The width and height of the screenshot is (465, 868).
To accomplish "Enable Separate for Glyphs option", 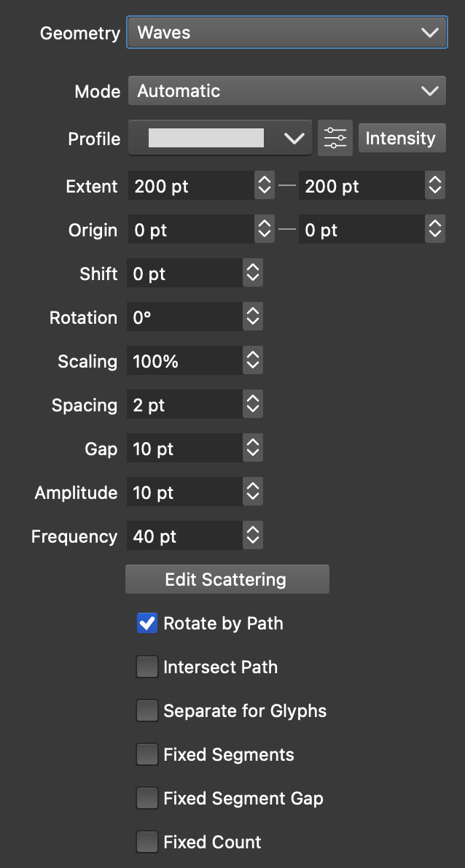I will [x=147, y=710].
